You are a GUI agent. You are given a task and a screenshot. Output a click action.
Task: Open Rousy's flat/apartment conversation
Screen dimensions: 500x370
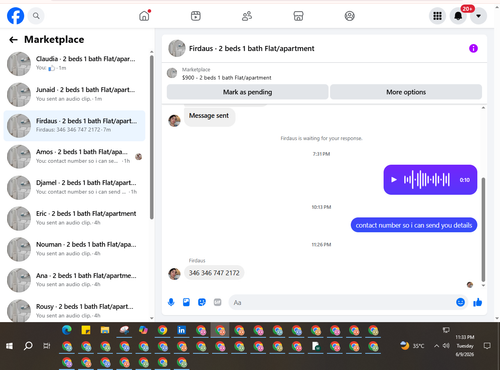[74, 311]
